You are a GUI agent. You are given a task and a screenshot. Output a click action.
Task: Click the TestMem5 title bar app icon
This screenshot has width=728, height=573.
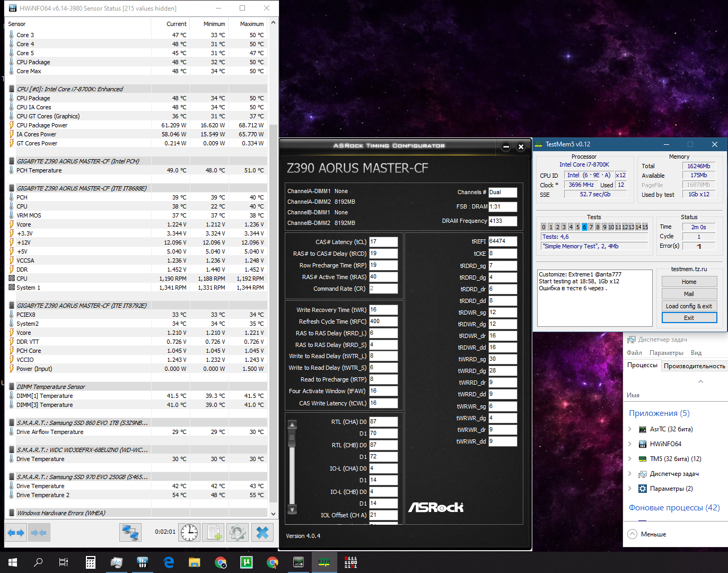point(539,144)
